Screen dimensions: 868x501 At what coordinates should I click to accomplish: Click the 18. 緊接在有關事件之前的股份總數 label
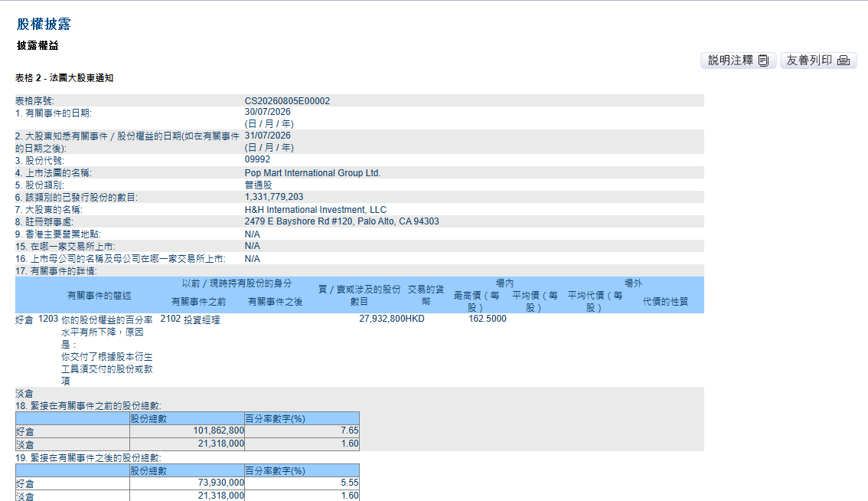pyautogui.click(x=88, y=406)
